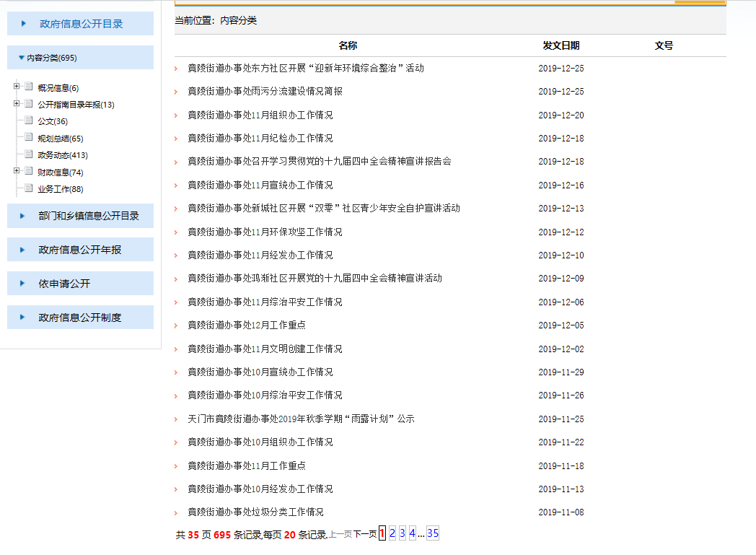Open the 2019年秋季学期“雨露计划”公示 article
Viewport: 756px width, 555px height.
pos(301,419)
